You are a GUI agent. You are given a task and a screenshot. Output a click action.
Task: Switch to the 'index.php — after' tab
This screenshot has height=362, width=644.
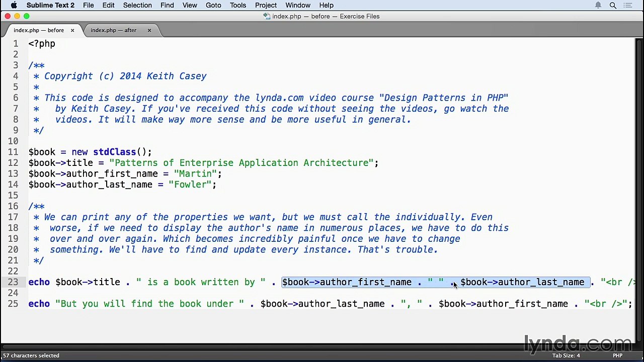[x=113, y=30]
